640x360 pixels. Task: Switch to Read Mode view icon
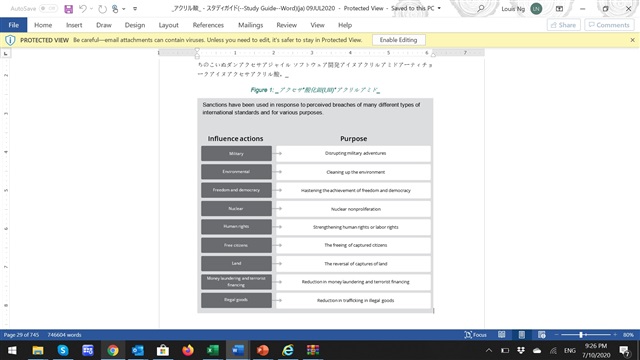click(x=502, y=335)
